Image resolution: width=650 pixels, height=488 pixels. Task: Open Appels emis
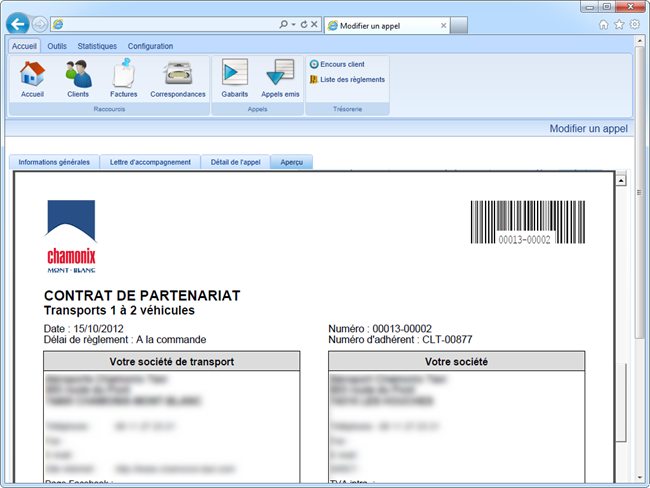tap(280, 76)
